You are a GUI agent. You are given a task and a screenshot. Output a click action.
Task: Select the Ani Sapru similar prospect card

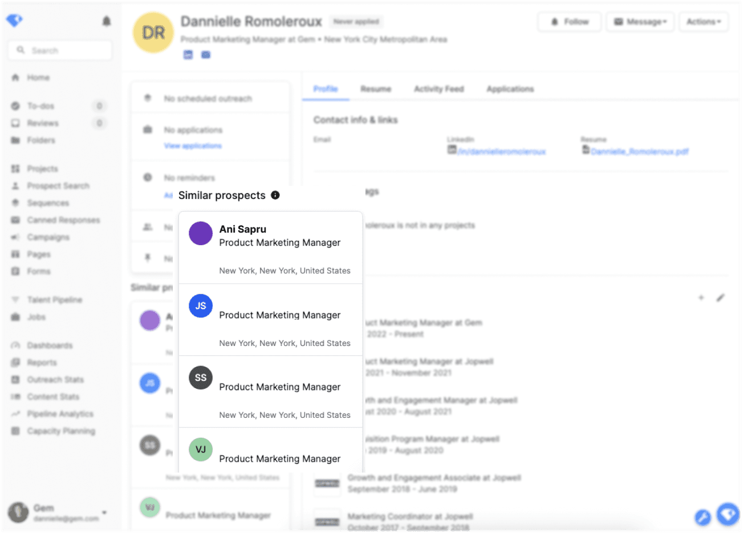click(x=271, y=248)
